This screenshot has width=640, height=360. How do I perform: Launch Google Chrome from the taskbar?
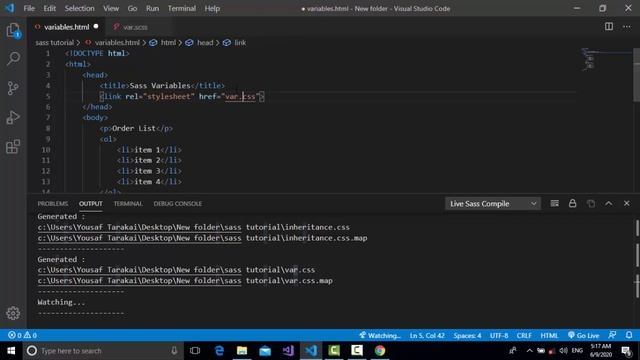point(380,351)
